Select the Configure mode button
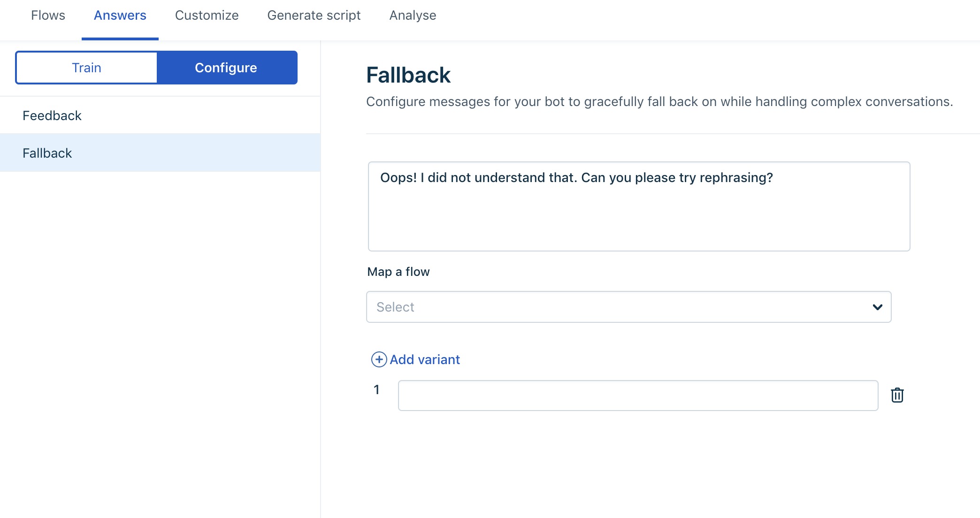The height and width of the screenshot is (518, 980). coord(226,68)
